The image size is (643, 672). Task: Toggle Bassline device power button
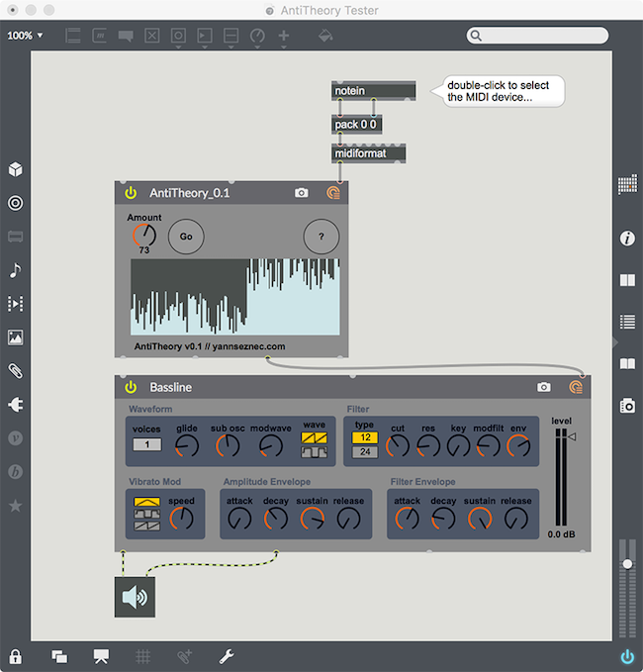131,387
